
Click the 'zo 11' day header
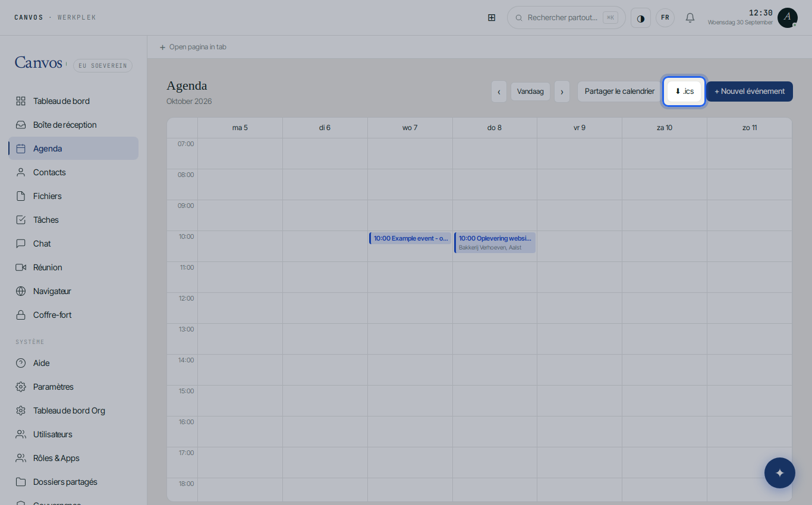pos(750,128)
